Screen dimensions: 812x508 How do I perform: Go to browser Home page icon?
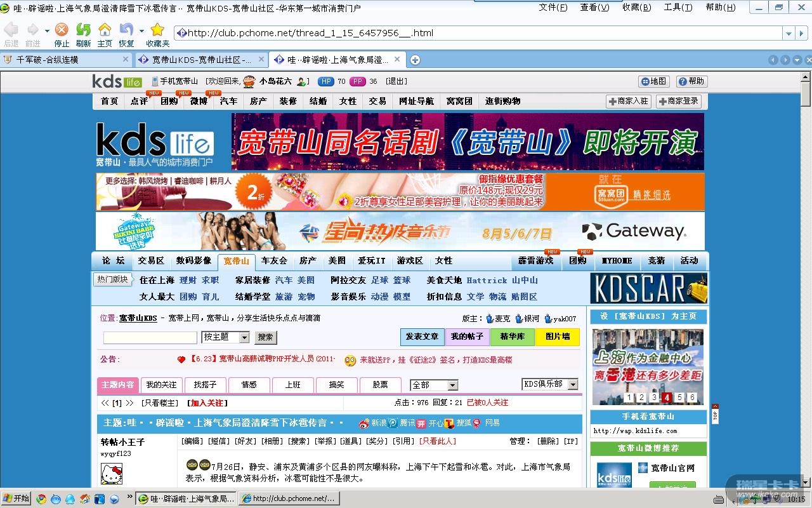point(105,30)
